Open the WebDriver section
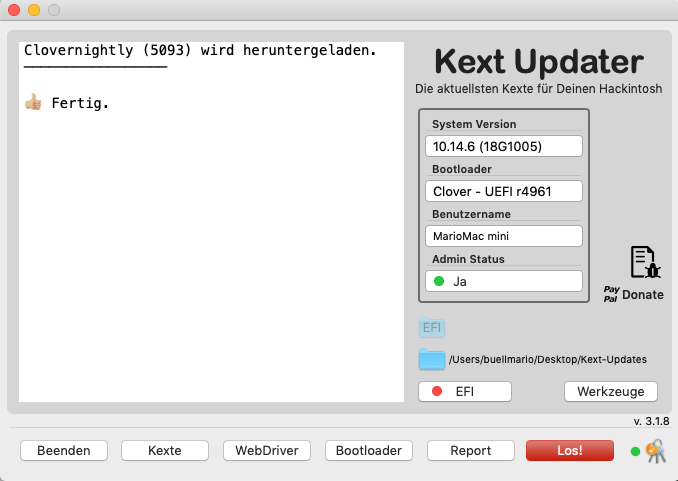Viewport: 678px width, 481px height. 267,450
